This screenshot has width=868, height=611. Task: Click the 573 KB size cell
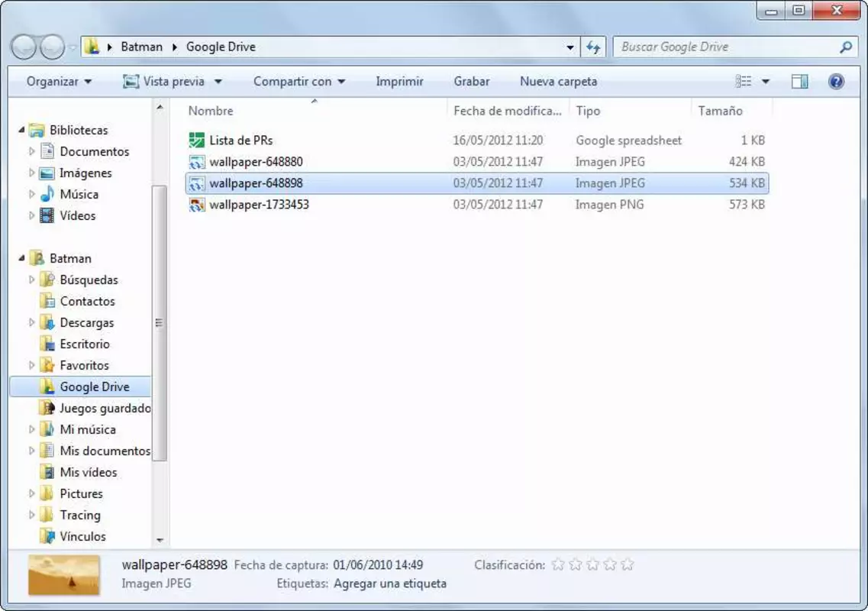tap(747, 205)
